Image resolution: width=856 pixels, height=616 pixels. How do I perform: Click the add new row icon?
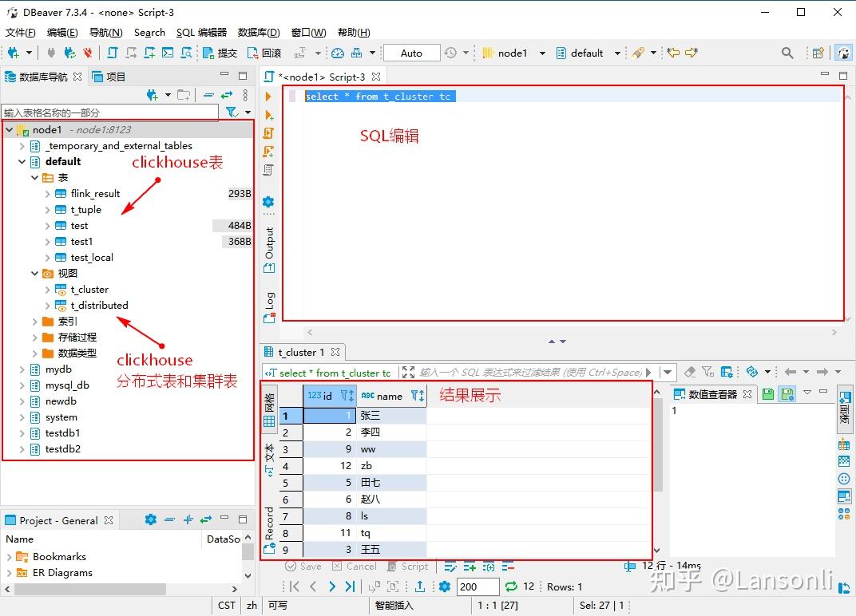[470, 567]
